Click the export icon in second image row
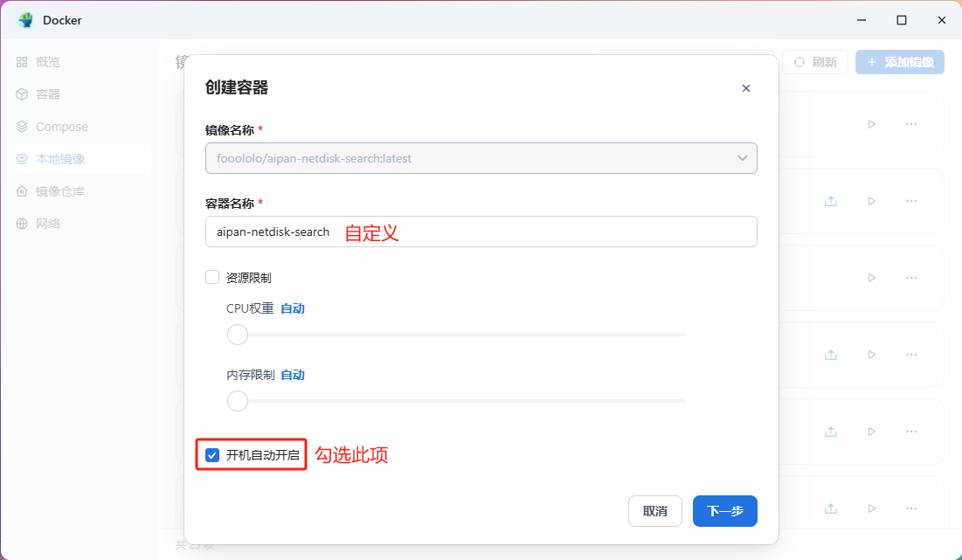This screenshot has width=962, height=560. coord(831,201)
